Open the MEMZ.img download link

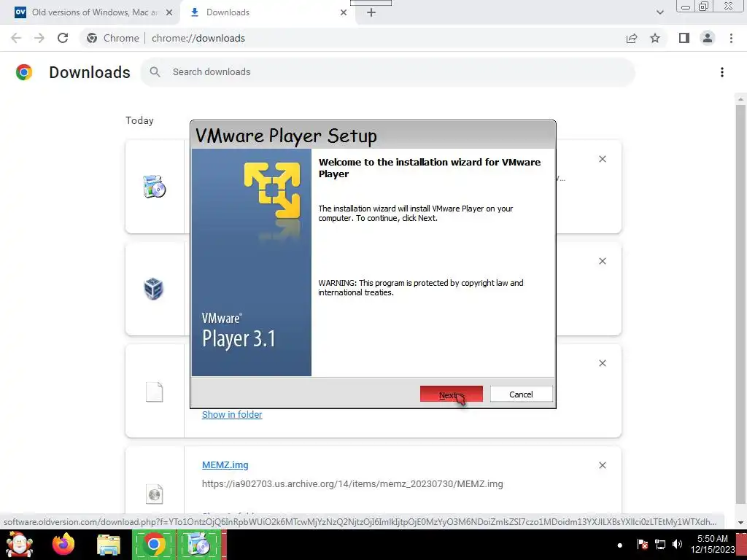tap(225, 464)
